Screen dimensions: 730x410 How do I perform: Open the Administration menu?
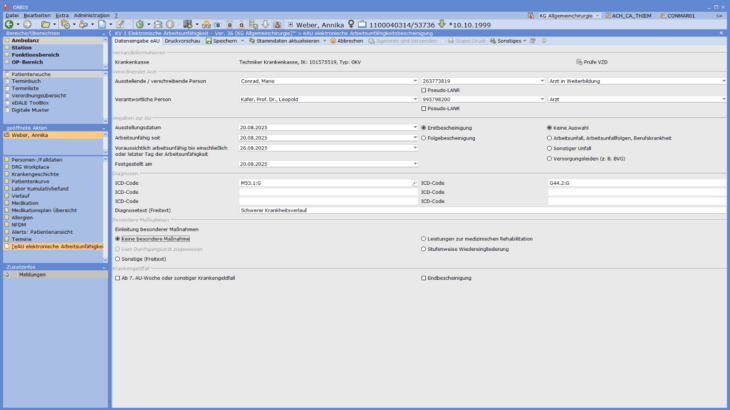pos(92,15)
